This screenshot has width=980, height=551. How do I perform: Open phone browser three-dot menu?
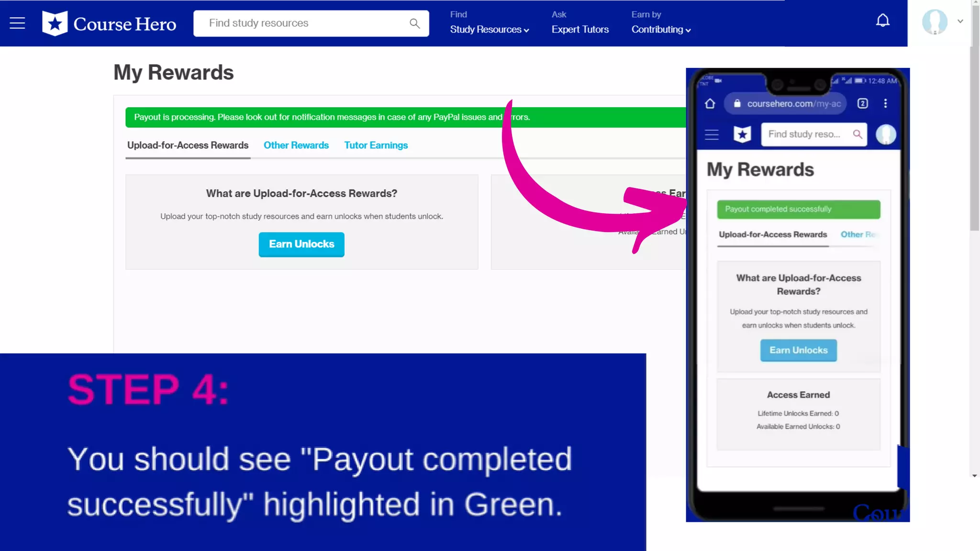click(x=885, y=104)
